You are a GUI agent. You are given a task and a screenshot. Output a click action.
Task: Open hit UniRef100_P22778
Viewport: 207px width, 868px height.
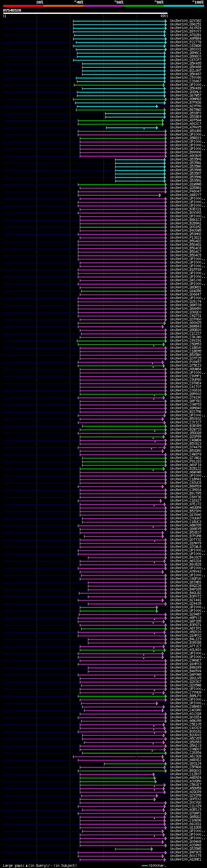[x=186, y=42]
